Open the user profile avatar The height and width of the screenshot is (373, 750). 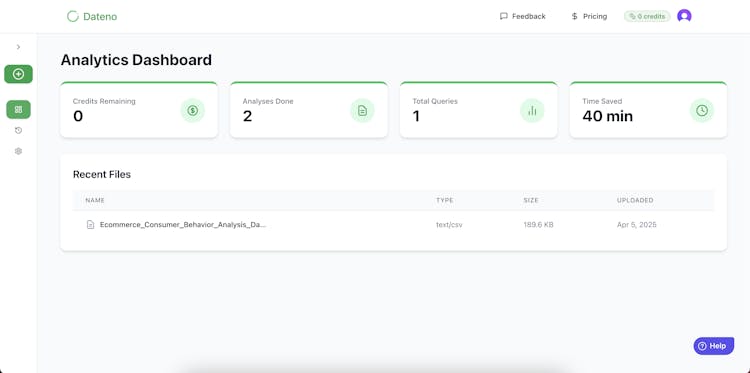click(x=684, y=16)
